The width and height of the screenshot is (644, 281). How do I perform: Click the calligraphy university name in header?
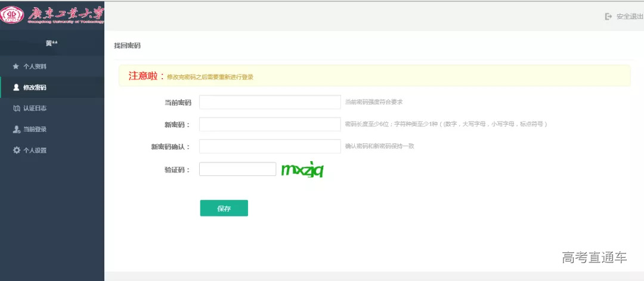tap(64, 14)
